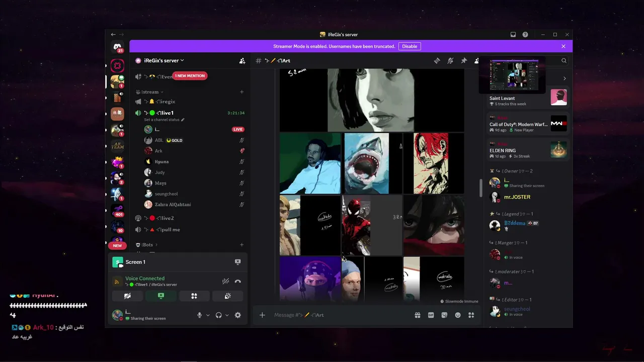Screen dimensions: 644x362
Task: Open the live1 voice channel
Action: [x=190, y=113]
